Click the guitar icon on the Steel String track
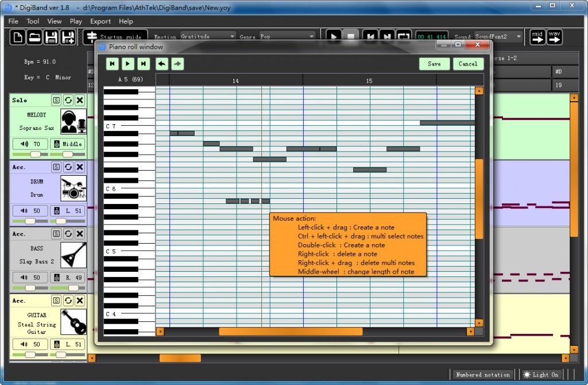This screenshot has height=385, width=588. [73, 321]
